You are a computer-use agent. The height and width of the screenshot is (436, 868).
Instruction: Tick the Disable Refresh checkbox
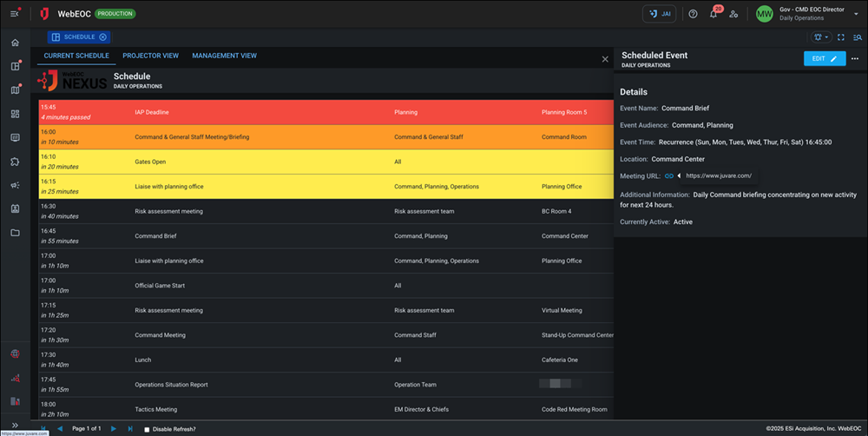point(147,429)
